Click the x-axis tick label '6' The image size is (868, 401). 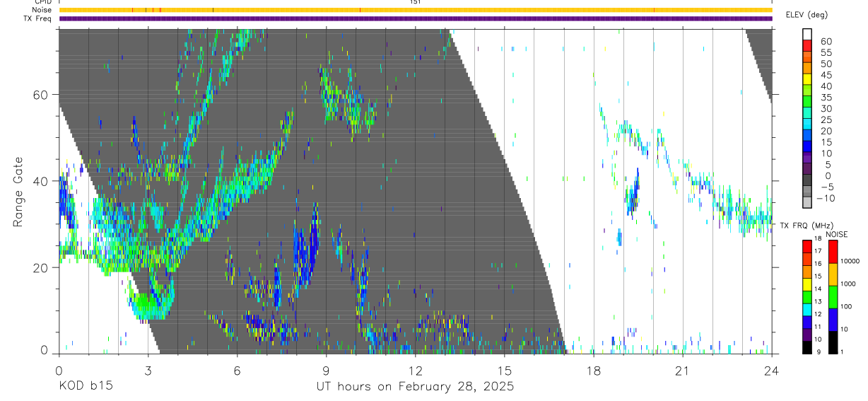237,370
